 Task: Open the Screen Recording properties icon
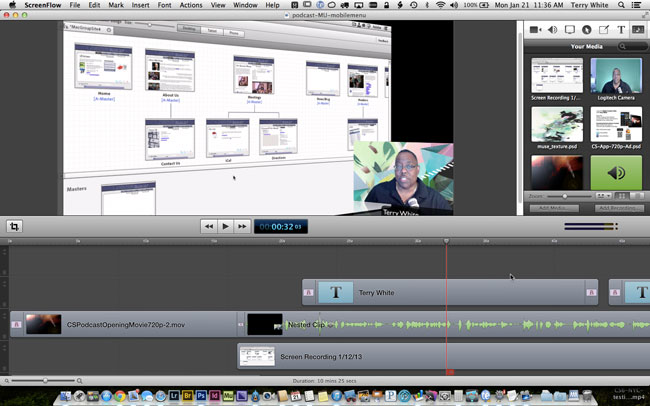click(570, 30)
